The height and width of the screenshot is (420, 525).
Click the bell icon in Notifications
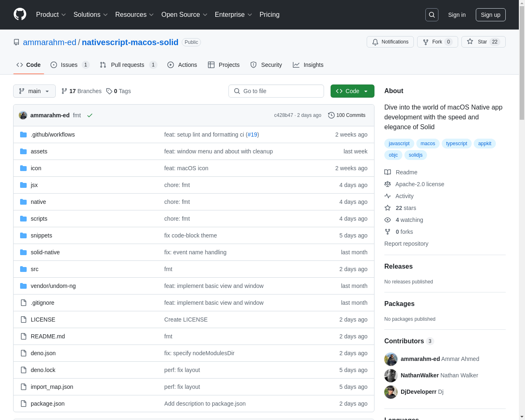pyautogui.click(x=375, y=42)
